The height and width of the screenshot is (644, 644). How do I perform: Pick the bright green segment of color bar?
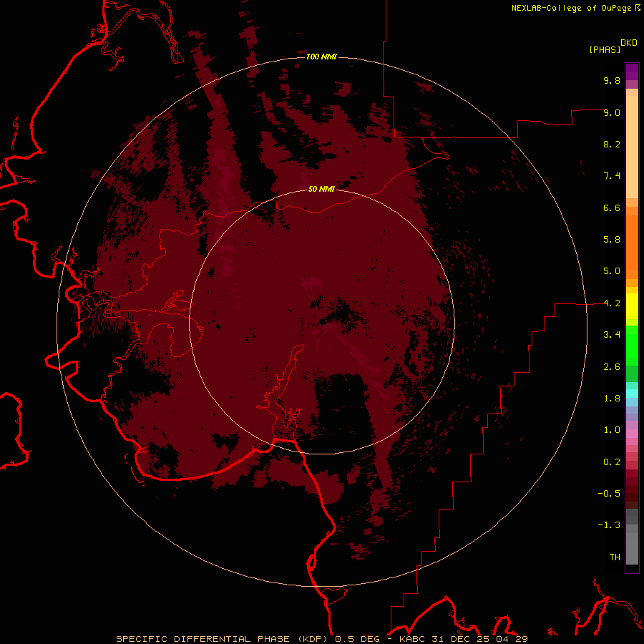pos(632,345)
